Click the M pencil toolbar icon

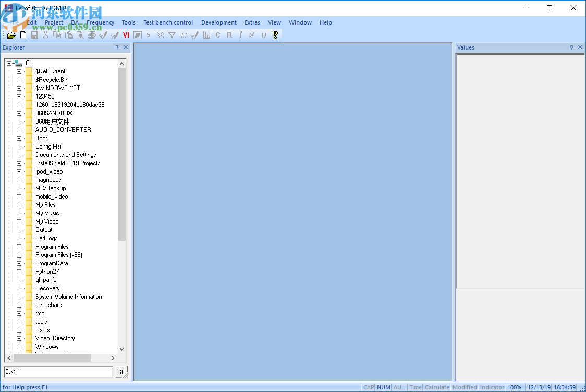[x=114, y=35]
